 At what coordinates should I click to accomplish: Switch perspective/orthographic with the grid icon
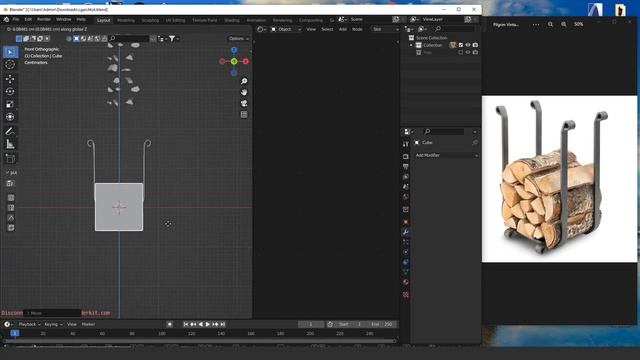(244, 115)
